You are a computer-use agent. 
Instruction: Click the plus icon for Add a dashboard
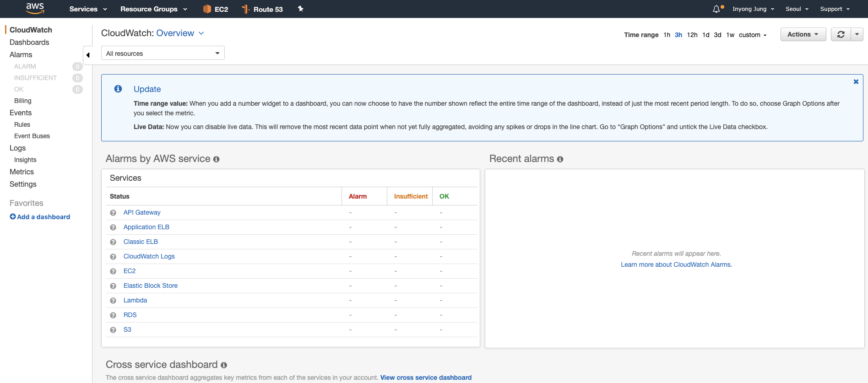point(13,217)
